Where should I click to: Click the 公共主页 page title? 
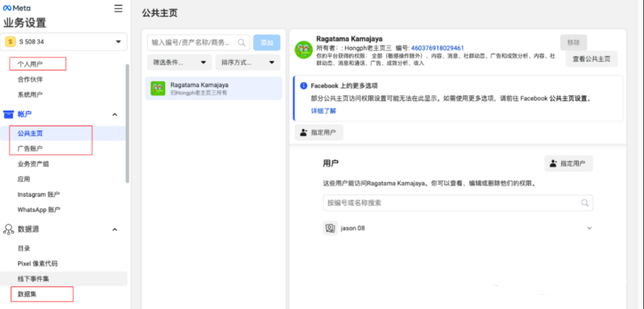160,13
